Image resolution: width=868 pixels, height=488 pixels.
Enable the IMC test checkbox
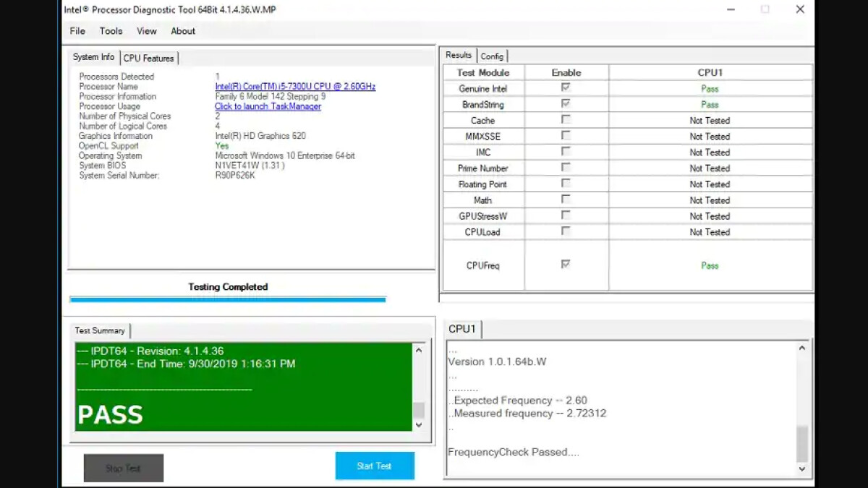pyautogui.click(x=566, y=151)
